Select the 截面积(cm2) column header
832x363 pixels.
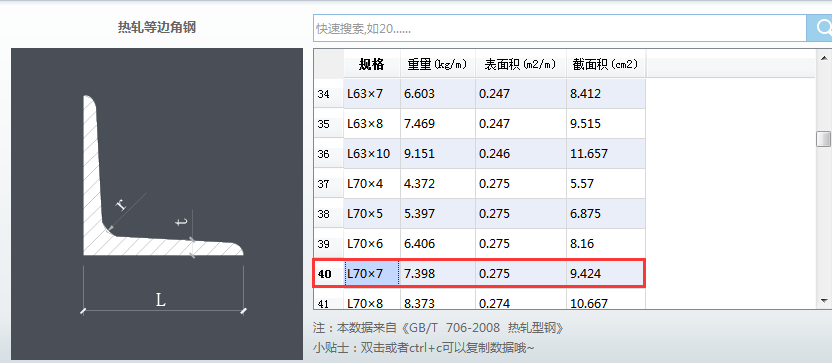pos(606,65)
